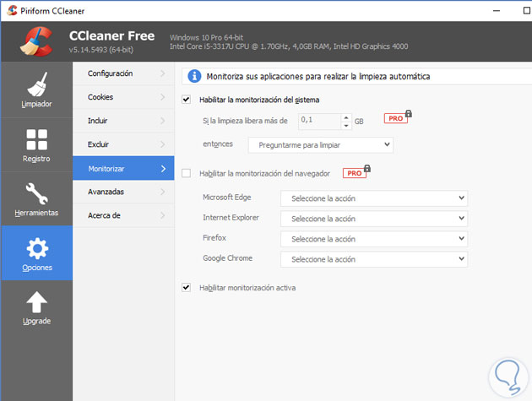Click the 'Monitoriza sus aplicaciones' info banner text
The width and height of the screenshot is (532, 401).
tap(318, 76)
